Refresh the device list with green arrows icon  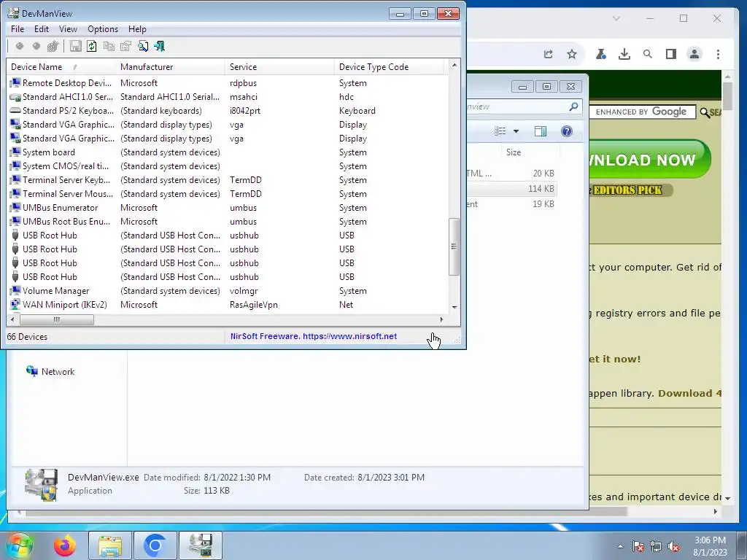(91, 46)
